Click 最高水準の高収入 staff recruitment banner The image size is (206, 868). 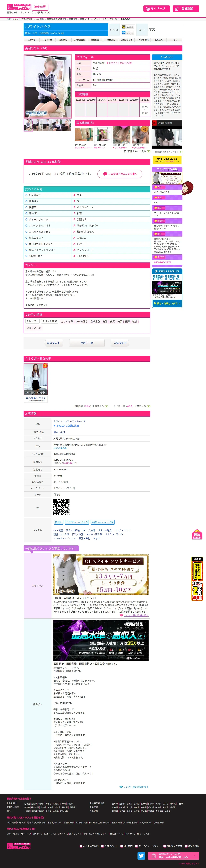pyautogui.click(x=101, y=641)
